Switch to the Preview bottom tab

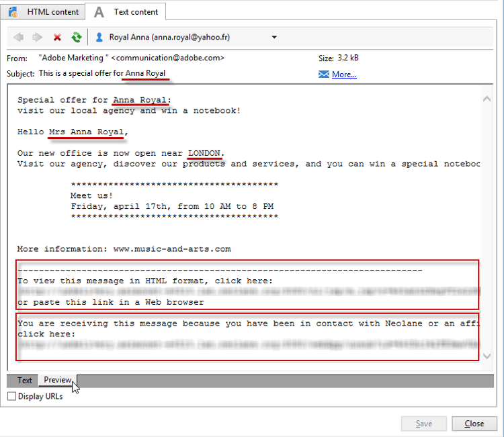point(58,380)
